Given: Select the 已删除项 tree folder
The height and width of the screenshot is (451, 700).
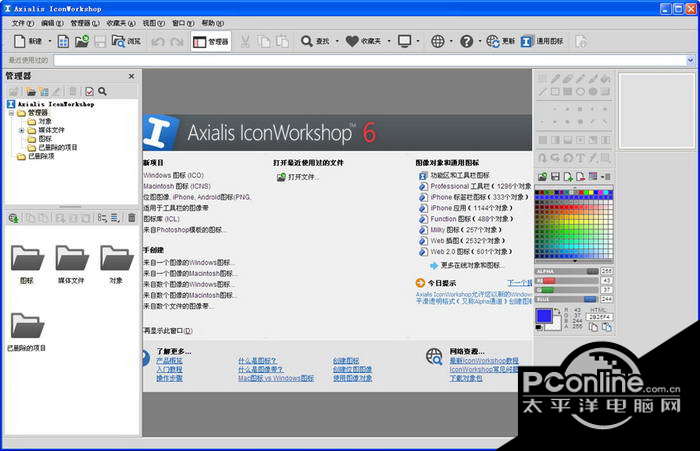Looking at the screenshot, I should 35,156.
